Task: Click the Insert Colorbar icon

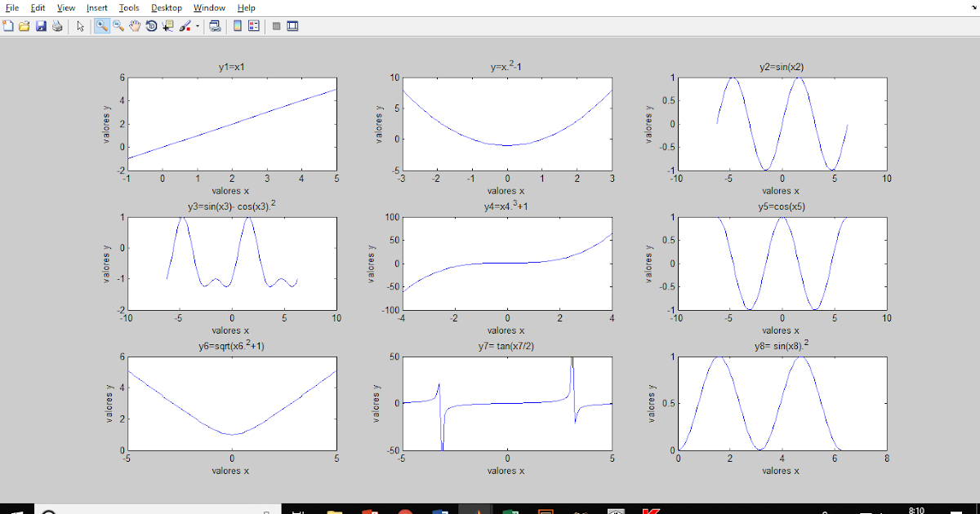Action: (237, 25)
